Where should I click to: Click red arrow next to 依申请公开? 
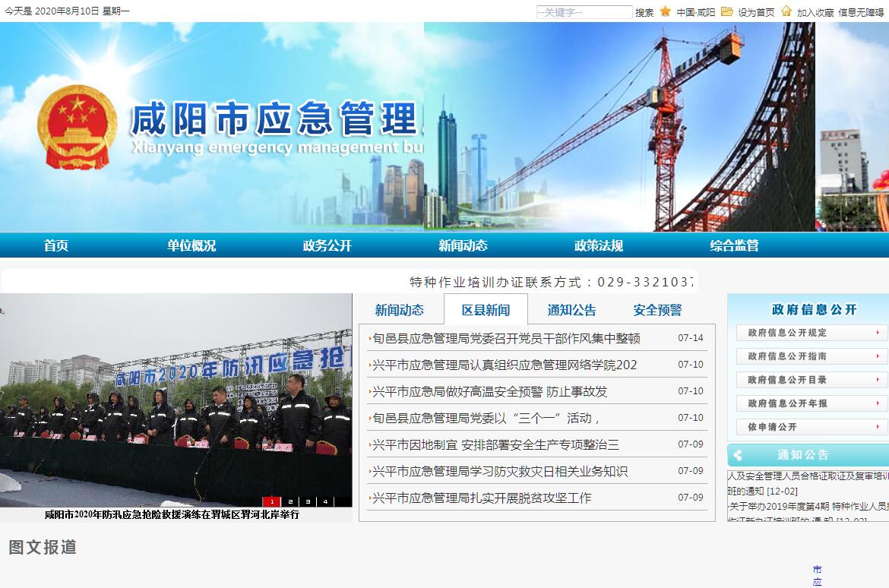[878, 426]
